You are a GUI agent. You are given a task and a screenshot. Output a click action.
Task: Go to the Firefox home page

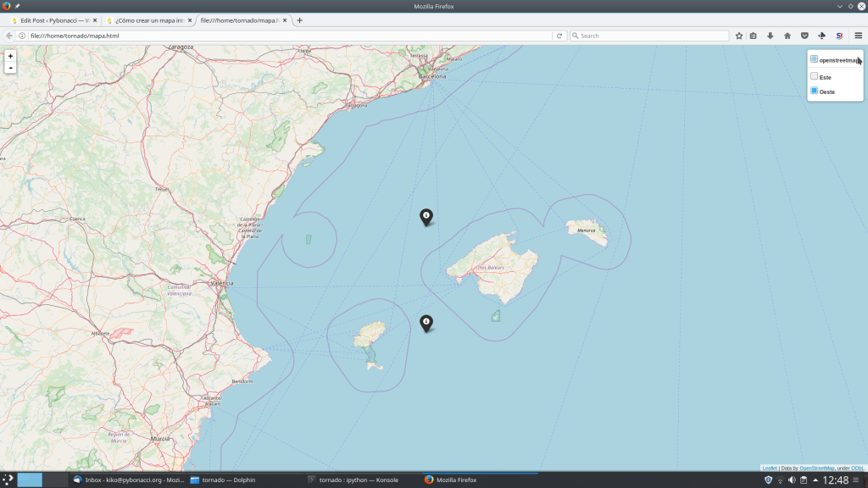tap(787, 36)
